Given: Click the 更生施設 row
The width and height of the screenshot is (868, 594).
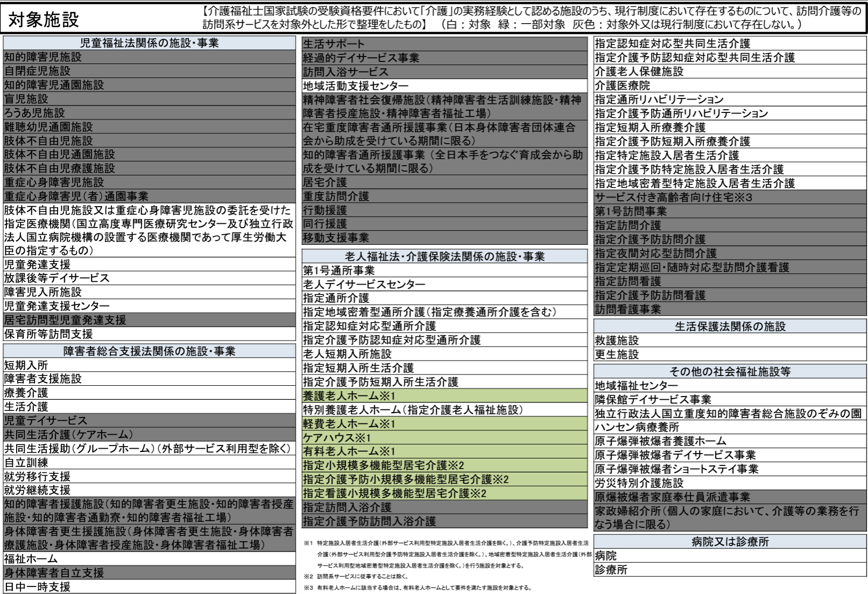Looking at the screenshot, I should (730, 355).
